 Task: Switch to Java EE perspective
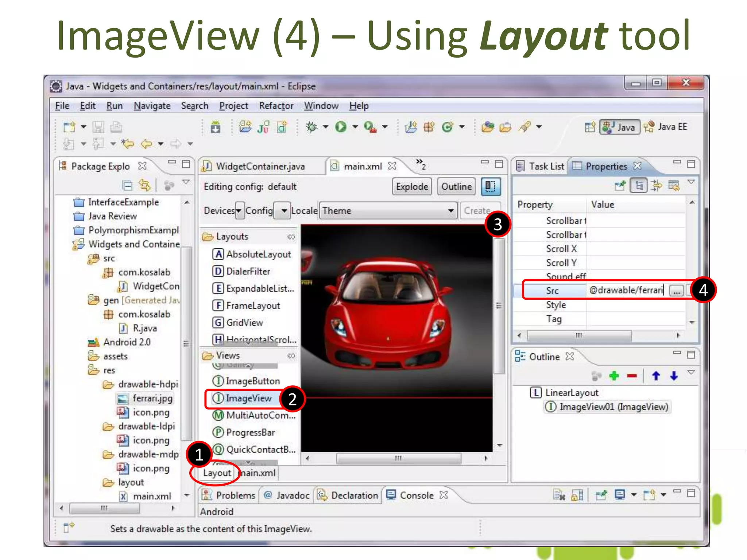tap(666, 127)
